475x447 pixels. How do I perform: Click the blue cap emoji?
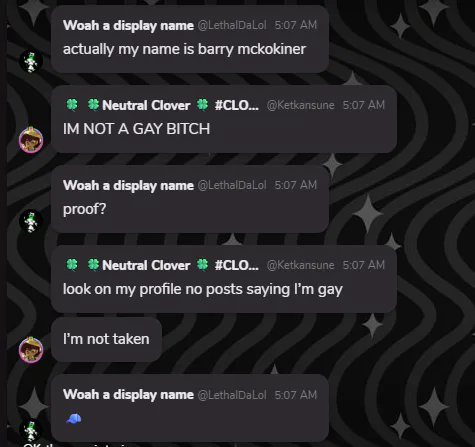click(x=74, y=418)
